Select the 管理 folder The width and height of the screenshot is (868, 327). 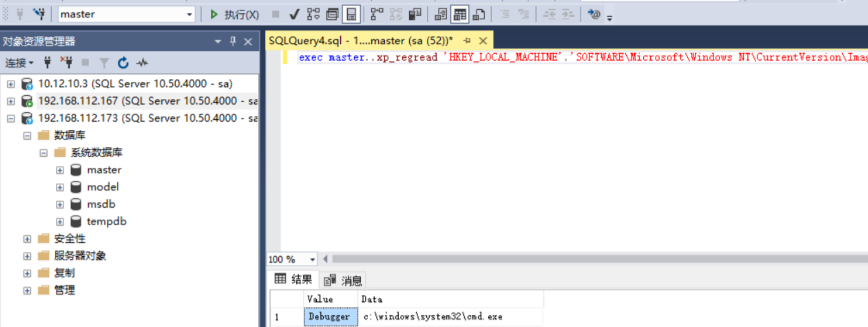(x=64, y=290)
